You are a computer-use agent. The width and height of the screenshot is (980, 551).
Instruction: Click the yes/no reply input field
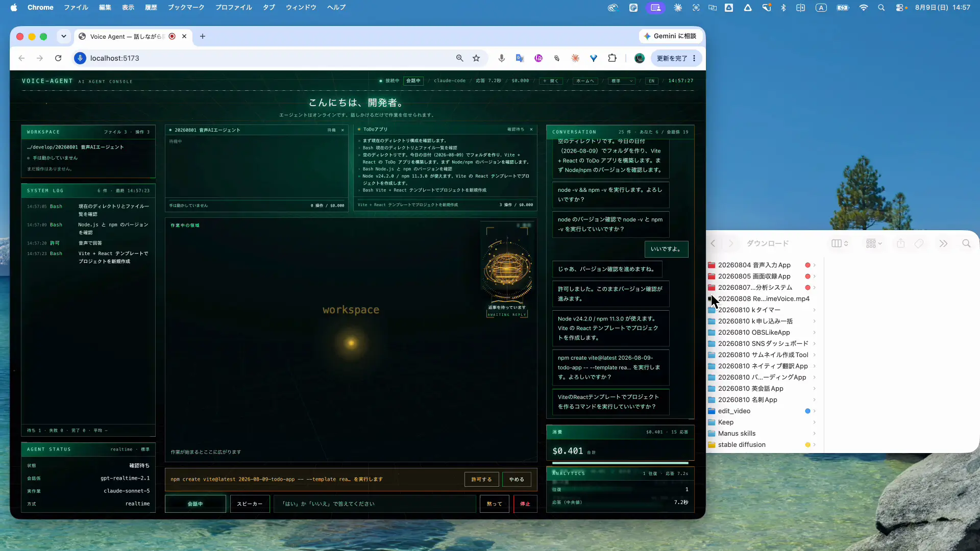375,504
